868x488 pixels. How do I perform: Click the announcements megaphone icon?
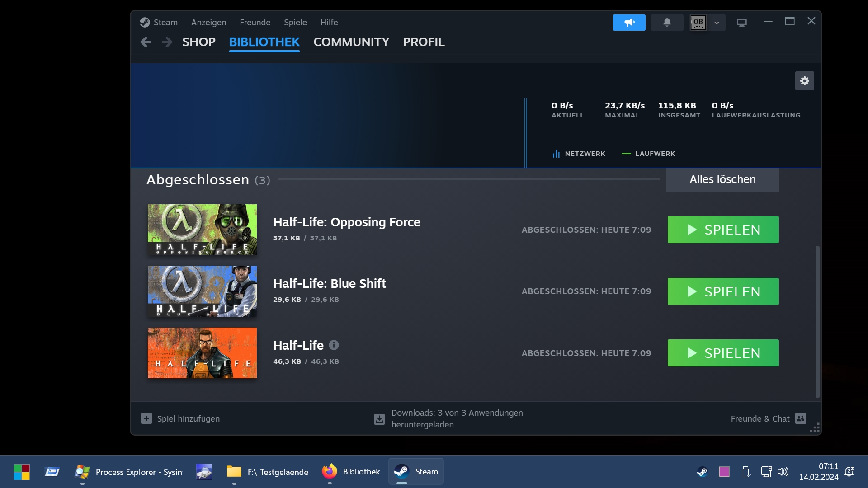(x=629, y=22)
